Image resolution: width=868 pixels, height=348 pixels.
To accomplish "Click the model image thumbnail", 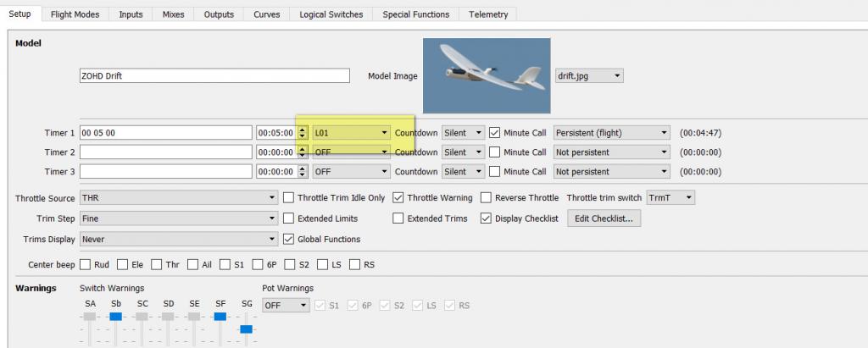I will pos(486,75).
